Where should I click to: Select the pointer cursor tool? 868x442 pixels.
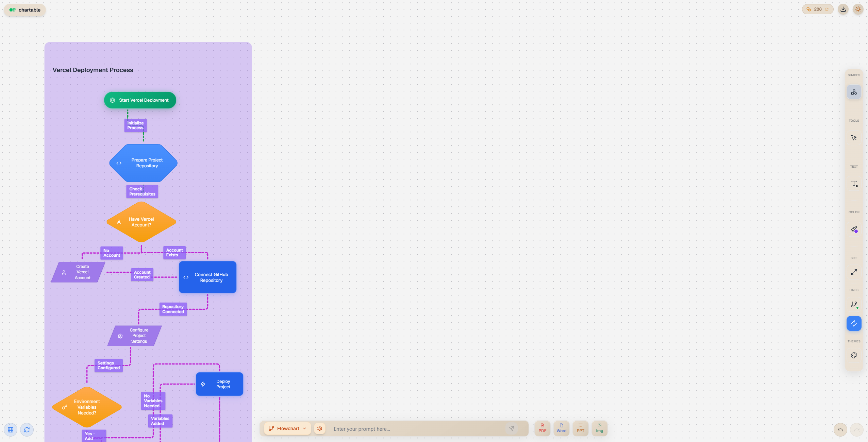(x=854, y=138)
